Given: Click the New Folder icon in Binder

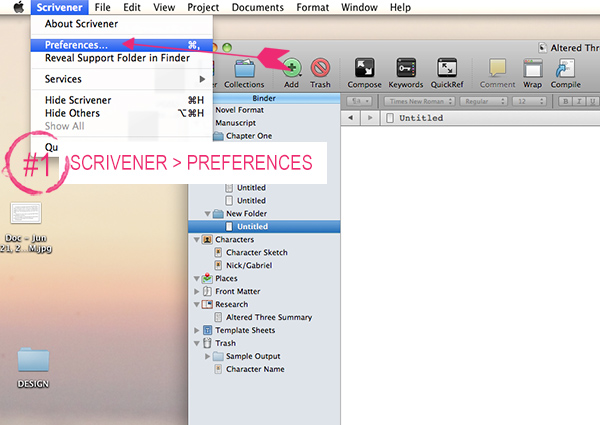Looking at the screenshot, I should 218,213.
